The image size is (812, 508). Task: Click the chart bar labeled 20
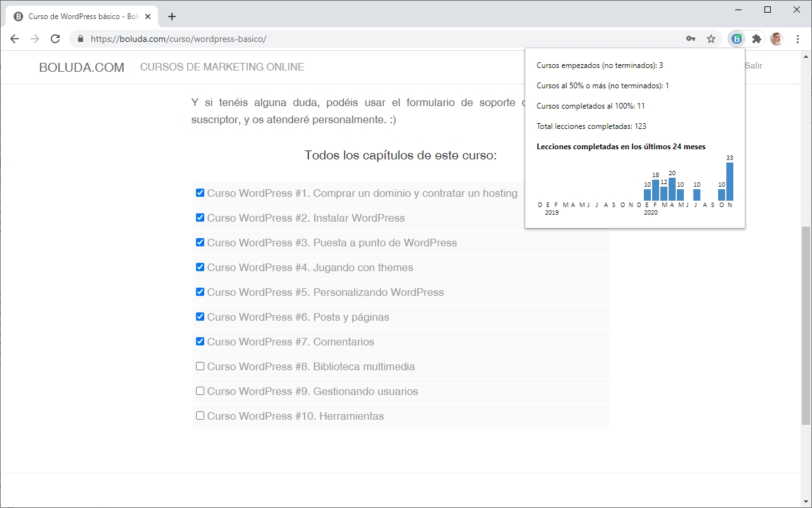pos(672,189)
